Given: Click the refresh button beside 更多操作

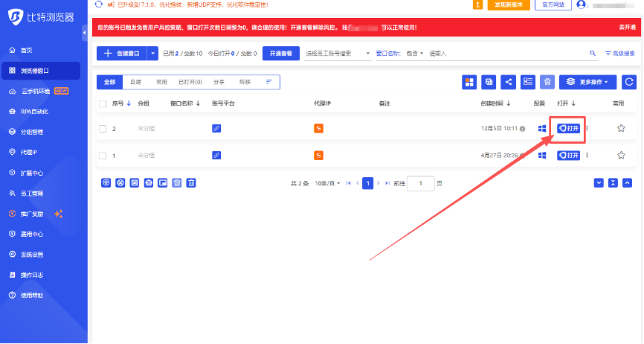Looking at the screenshot, I should coord(629,82).
